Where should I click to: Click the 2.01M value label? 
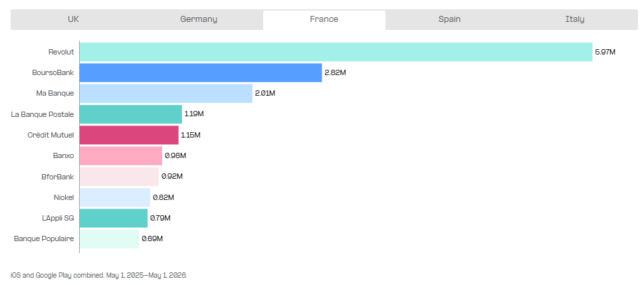(x=265, y=93)
